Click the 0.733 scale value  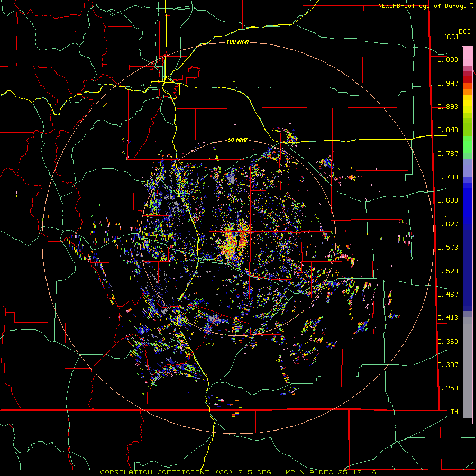[x=448, y=177]
